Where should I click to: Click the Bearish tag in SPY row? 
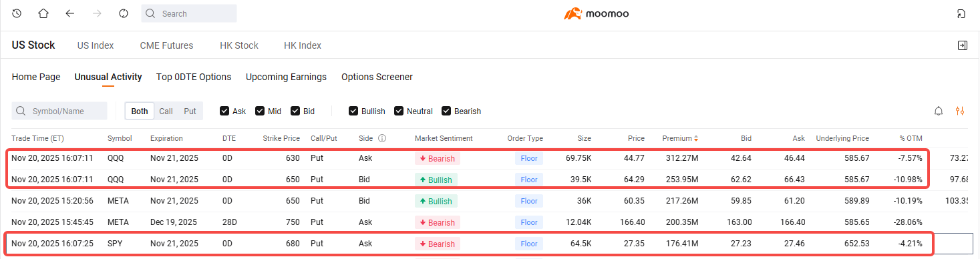pyautogui.click(x=438, y=244)
